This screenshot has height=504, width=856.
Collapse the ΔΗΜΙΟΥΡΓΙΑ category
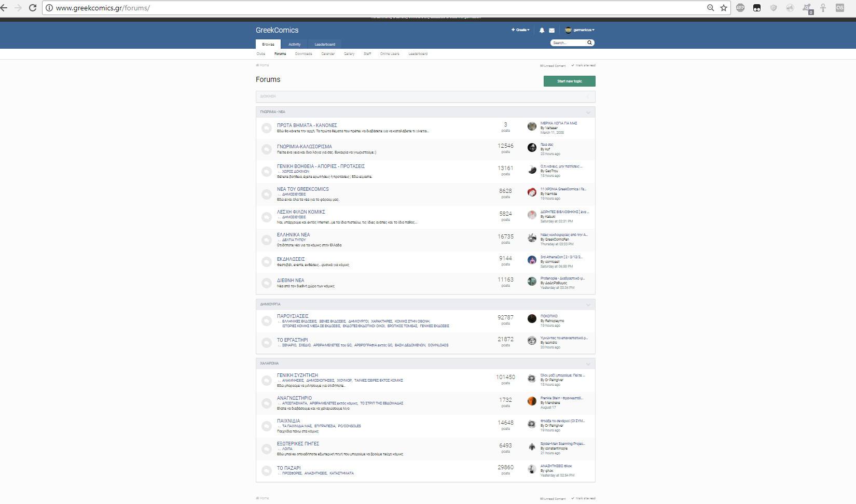pyautogui.click(x=588, y=305)
